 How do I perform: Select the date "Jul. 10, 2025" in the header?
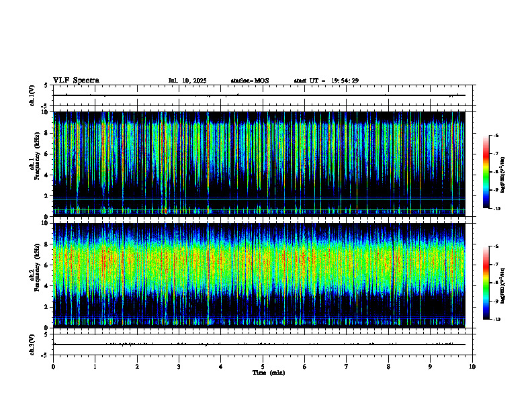187,81
